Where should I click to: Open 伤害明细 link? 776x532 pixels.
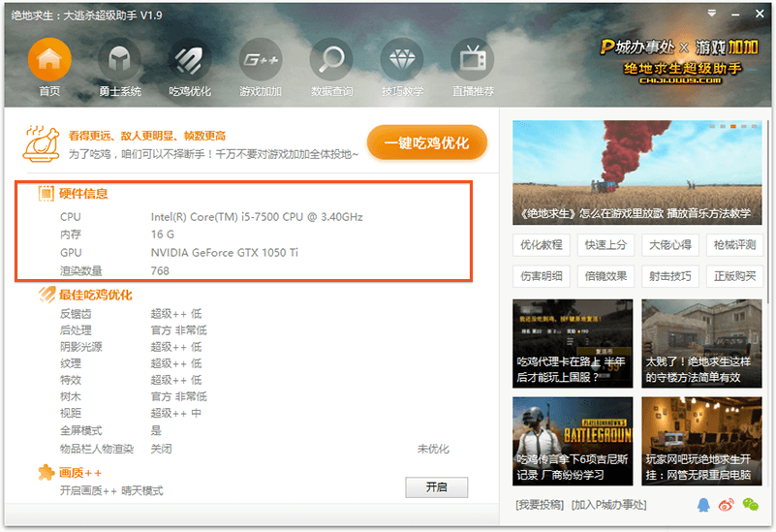pyautogui.click(x=542, y=275)
